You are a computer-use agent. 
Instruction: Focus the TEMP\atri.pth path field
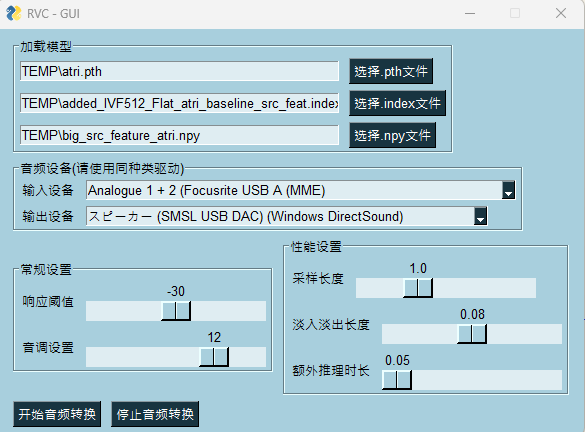tap(179, 71)
